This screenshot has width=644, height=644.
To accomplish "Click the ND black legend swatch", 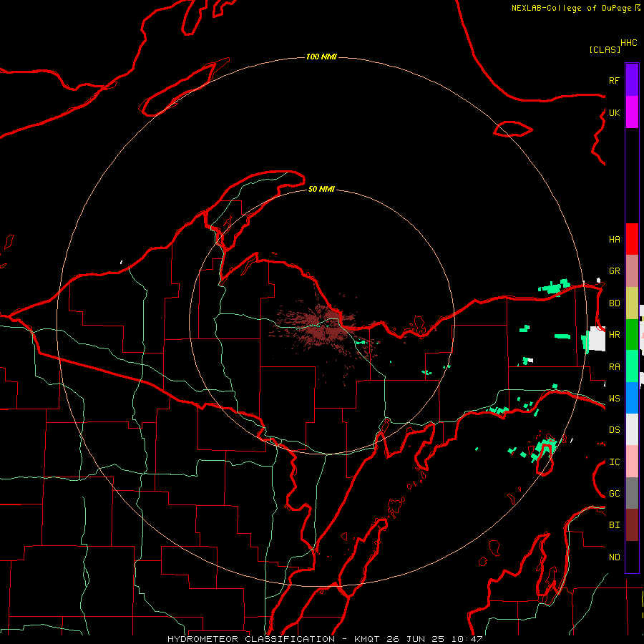I will click(632, 557).
